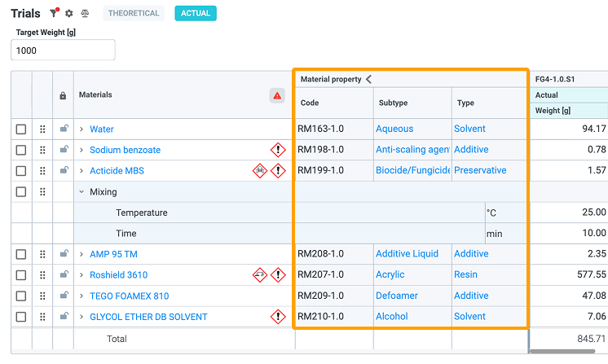Toggle the unlock icon for AMP 95 TM row
Viewport: 608px width, 364px height.
pyautogui.click(x=64, y=253)
